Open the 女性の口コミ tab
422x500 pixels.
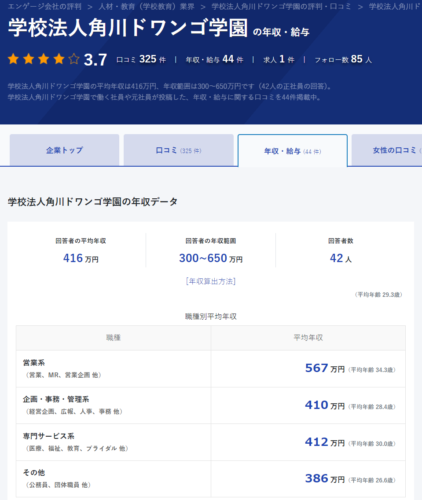(387, 150)
